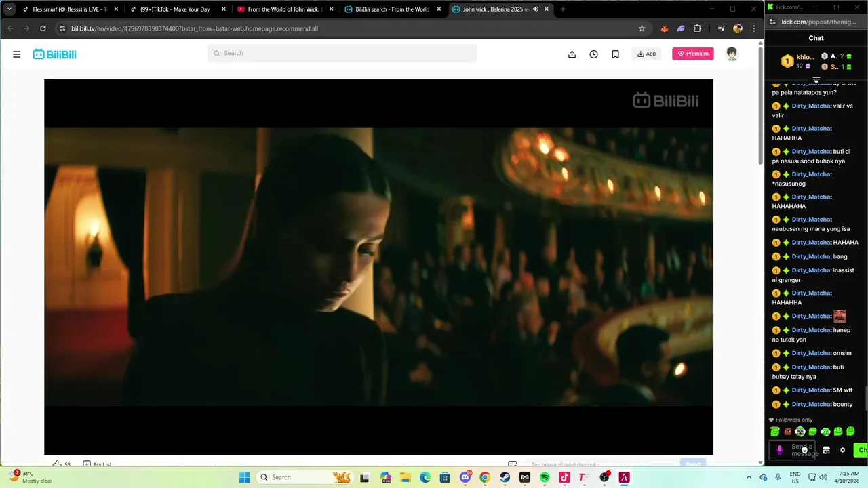Click the chat message 'inassist ni granger'
Image resolution: width=868 pixels, height=488 pixels.
(813, 275)
